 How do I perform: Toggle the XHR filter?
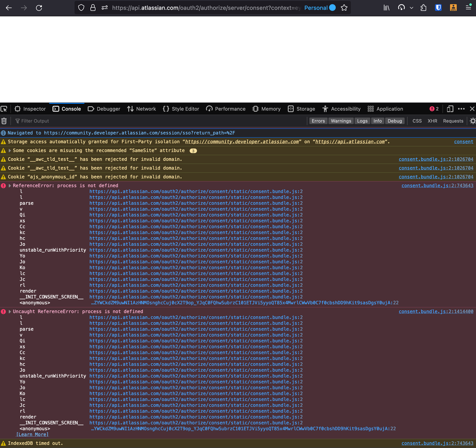pyautogui.click(x=432, y=121)
